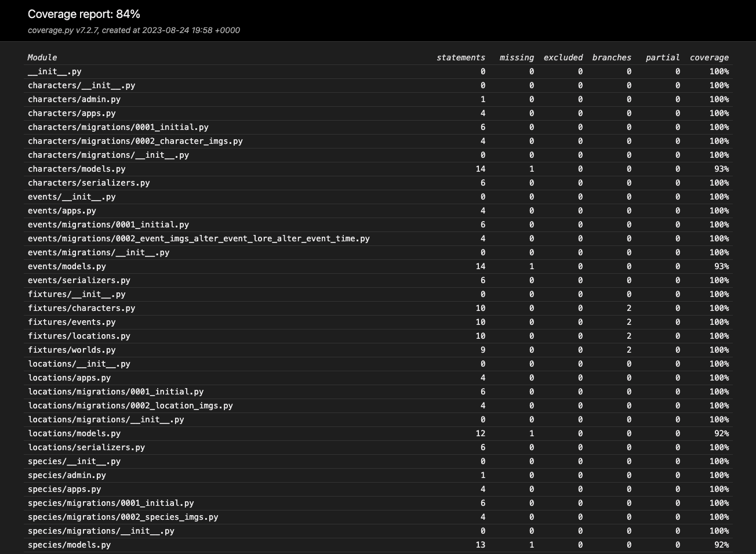Sort by the excluded column header
Viewport: 756px width, 554px height.
pos(563,57)
